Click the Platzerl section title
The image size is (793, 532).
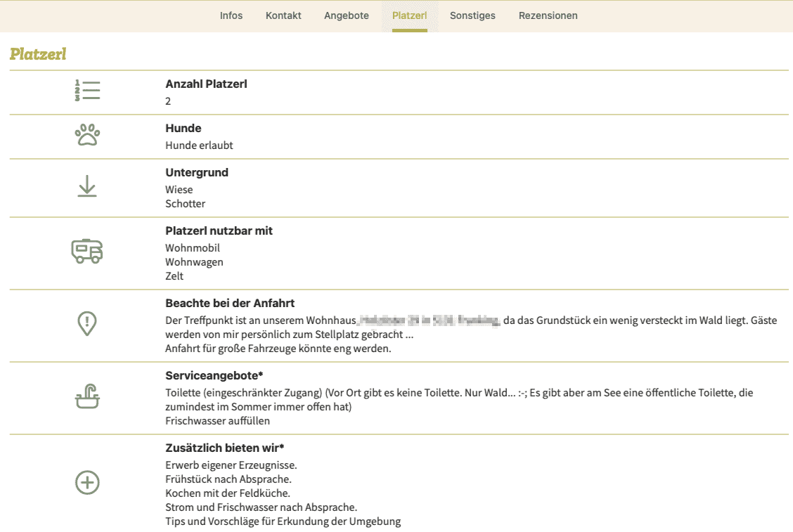tap(38, 54)
